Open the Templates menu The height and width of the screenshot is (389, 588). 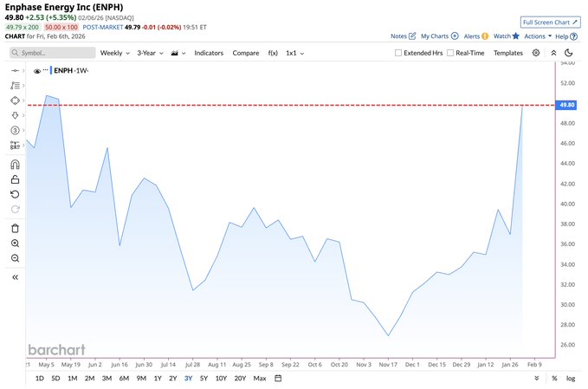tap(507, 53)
